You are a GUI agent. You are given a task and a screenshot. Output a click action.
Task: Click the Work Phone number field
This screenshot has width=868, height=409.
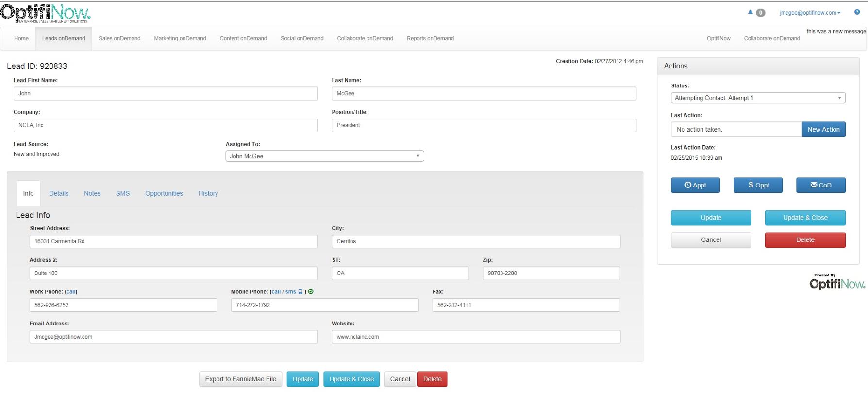pyautogui.click(x=123, y=305)
